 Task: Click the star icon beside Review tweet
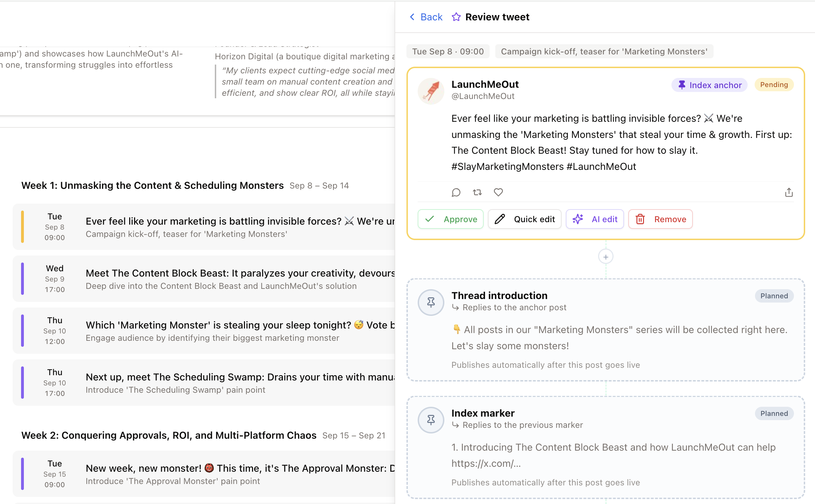[x=456, y=17]
